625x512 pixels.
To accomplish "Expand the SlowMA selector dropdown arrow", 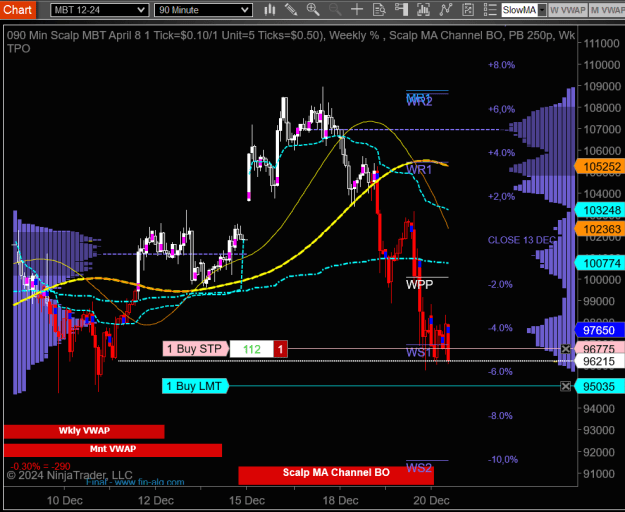I will 542,10.
